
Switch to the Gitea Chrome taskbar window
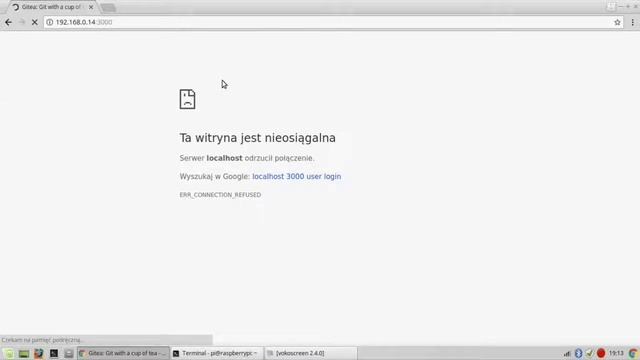click(x=123, y=353)
